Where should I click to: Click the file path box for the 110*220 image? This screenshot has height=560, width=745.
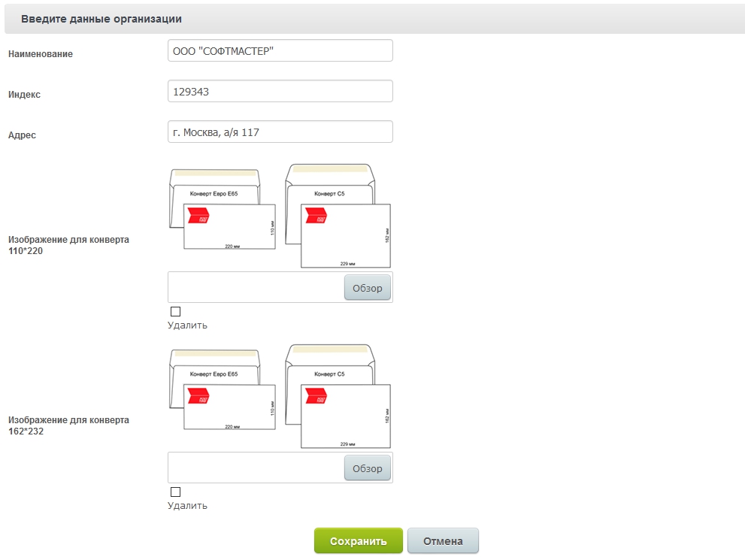(x=256, y=287)
